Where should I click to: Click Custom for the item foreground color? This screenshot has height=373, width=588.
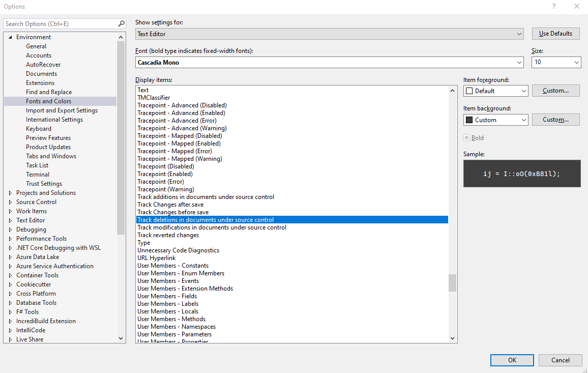pos(555,90)
